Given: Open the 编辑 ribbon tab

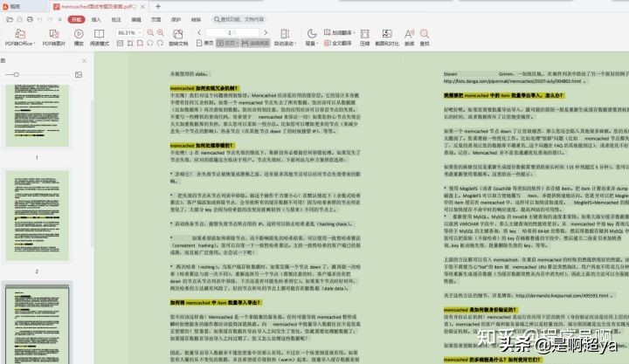Looking at the screenshot, I should click(136, 19).
